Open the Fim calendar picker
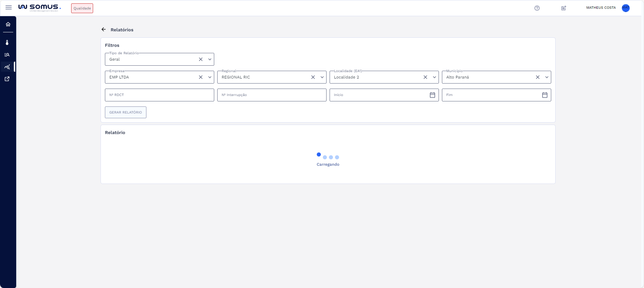Viewport: 644px width, 288px height. 544,95
